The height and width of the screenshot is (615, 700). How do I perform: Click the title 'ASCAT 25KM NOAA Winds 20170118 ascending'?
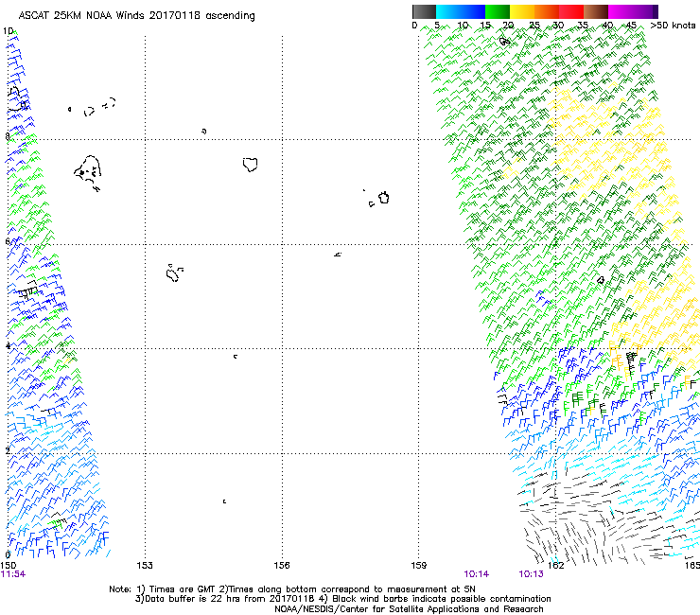pos(136,16)
